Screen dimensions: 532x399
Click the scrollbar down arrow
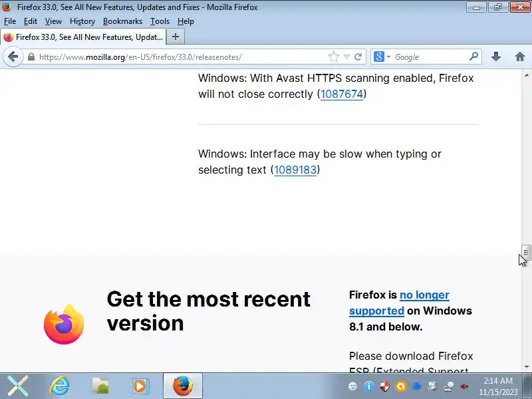[x=526, y=367]
